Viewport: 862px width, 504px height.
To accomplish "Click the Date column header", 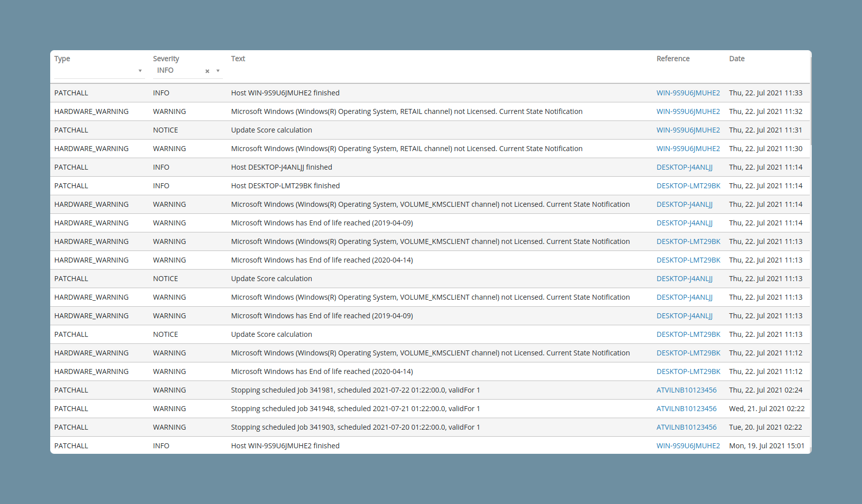I will [737, 59].
